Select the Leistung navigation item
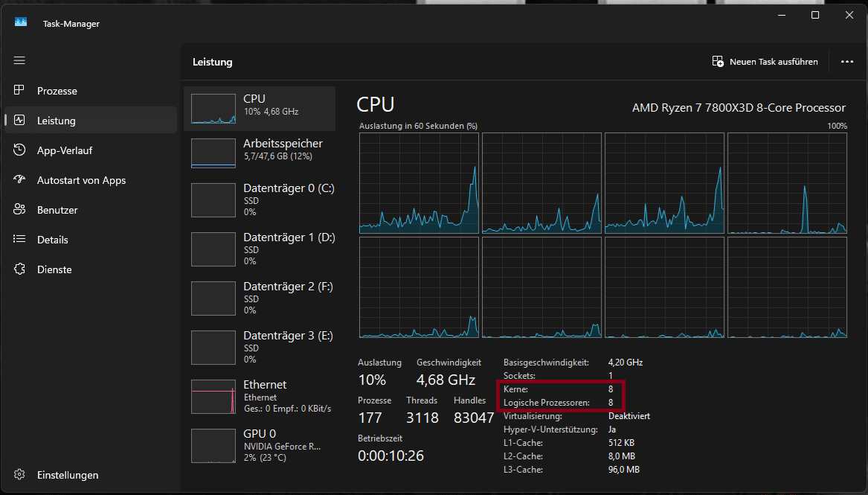Image resolution: width=868 pixels, height=495 pixels. pyautogui.click(x=90, y=120)
